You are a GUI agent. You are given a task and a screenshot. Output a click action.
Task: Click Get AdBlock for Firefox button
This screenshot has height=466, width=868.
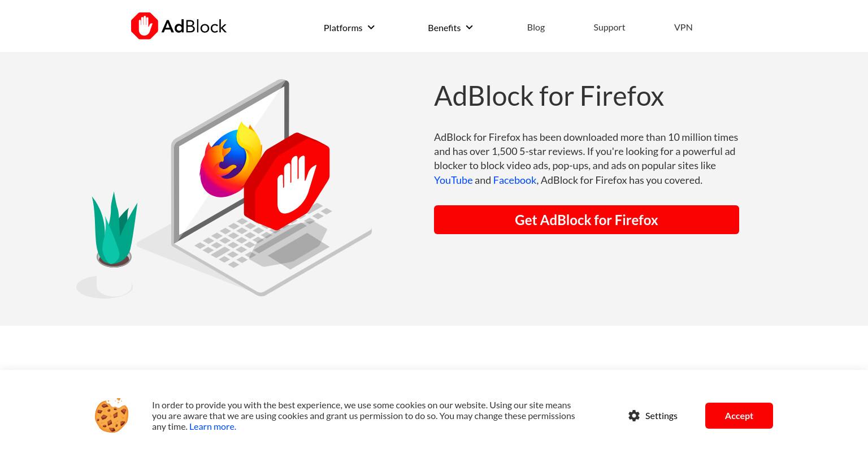[x=587, y=219]
